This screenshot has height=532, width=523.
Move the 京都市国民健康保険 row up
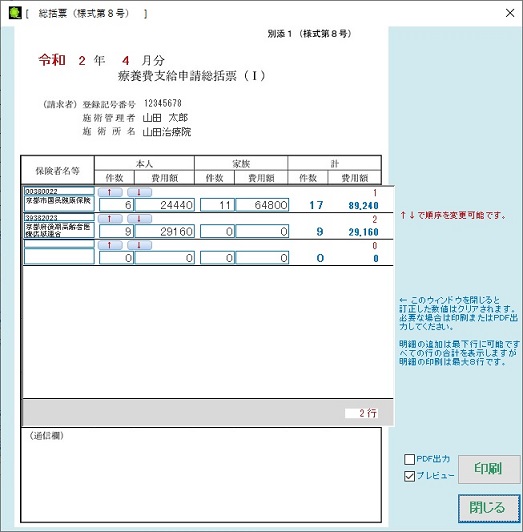[x=110, y=192]
